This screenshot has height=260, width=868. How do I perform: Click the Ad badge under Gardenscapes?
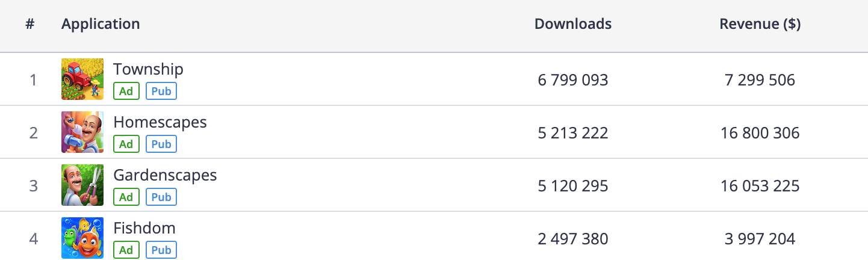[126, 197]
